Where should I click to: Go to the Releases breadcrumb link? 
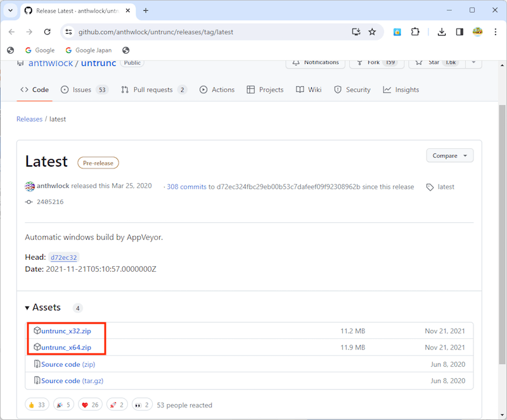point(29,119)
